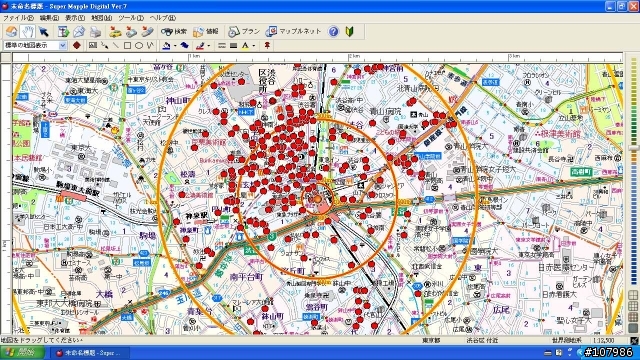Click the green beginner mark icon
The height and width of the screenshot is (360, 640).
click(350, 31)
